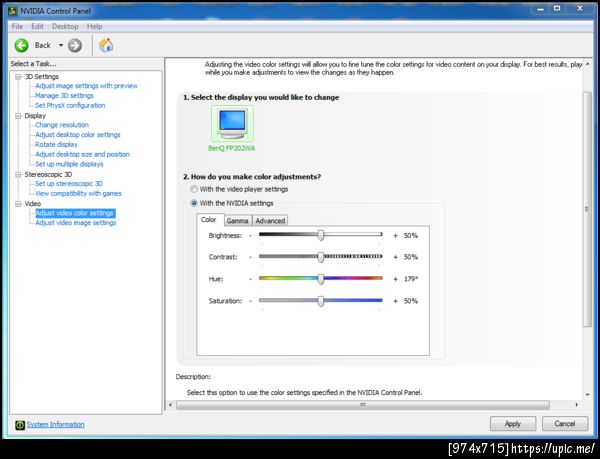Collapse the Display tree node
The image size is (600, 459).
point(18,116)
